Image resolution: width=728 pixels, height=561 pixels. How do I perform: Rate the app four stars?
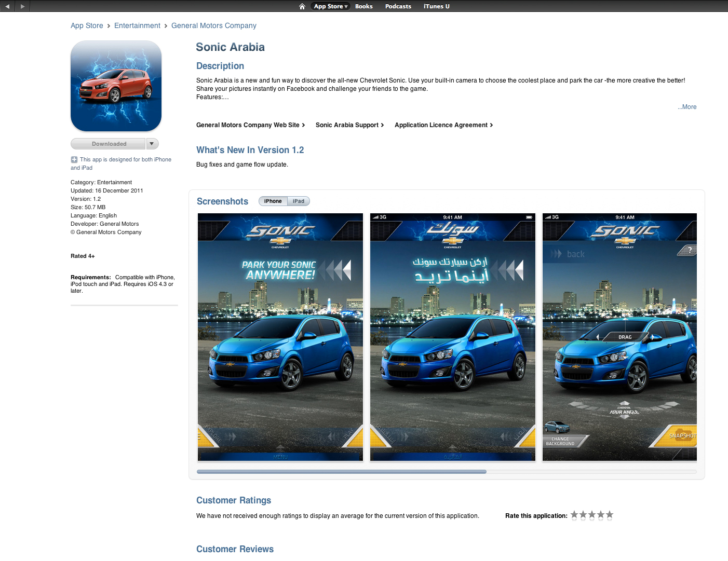(x=601, y=515)
